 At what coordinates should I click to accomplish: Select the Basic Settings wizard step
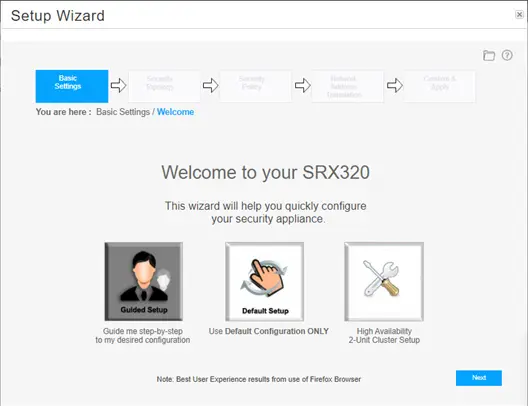(72, 86)
